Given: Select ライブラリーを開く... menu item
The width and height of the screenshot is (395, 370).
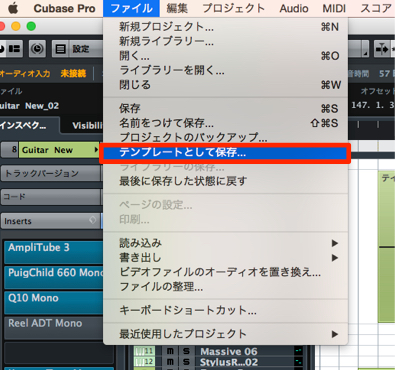Looking at the screenshot, I should pyautogui.click(x=226, y=70).
